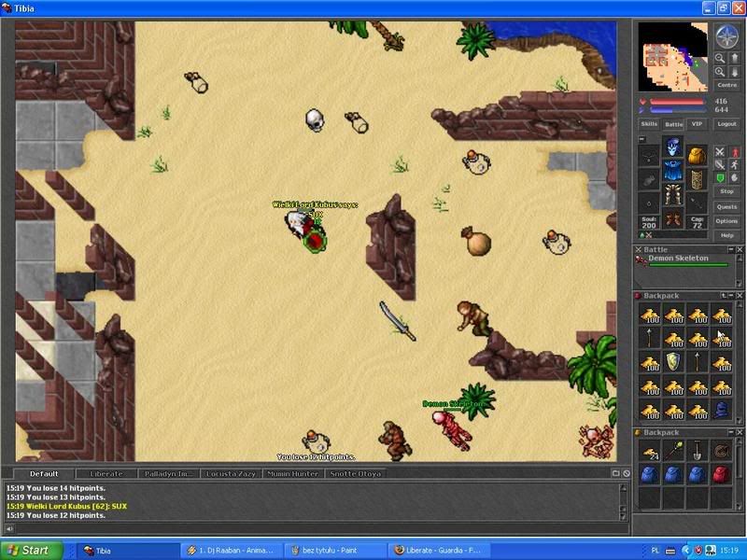747x560 pixels.
Task: Collapse the equipment inventory panel
Action: point(642,139)
